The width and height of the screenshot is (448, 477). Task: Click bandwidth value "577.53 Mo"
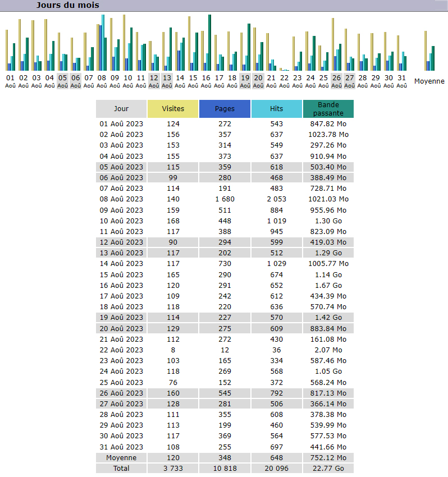tap(328, 435)
